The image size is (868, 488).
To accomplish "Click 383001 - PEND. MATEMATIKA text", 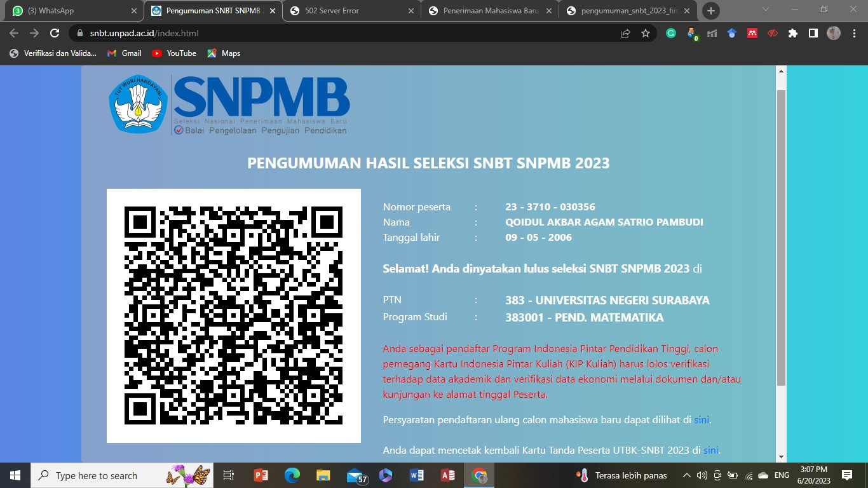I will tap(585, 318).
